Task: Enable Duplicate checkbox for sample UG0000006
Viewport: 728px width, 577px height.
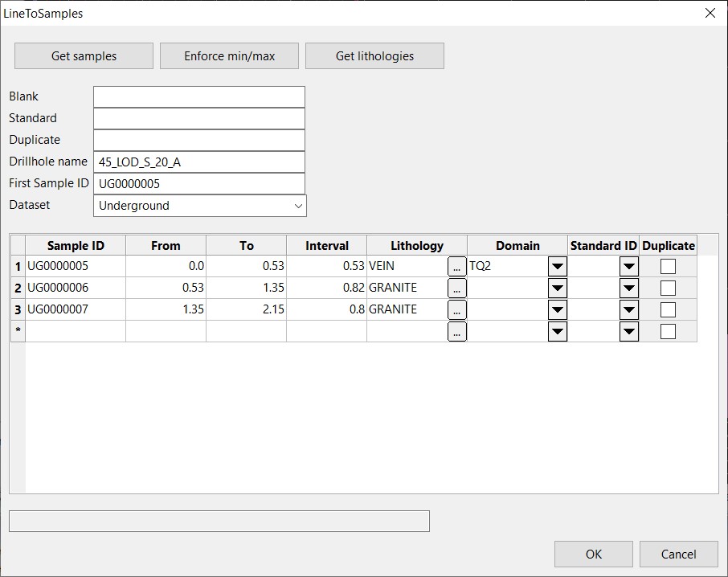Action: 668,288
